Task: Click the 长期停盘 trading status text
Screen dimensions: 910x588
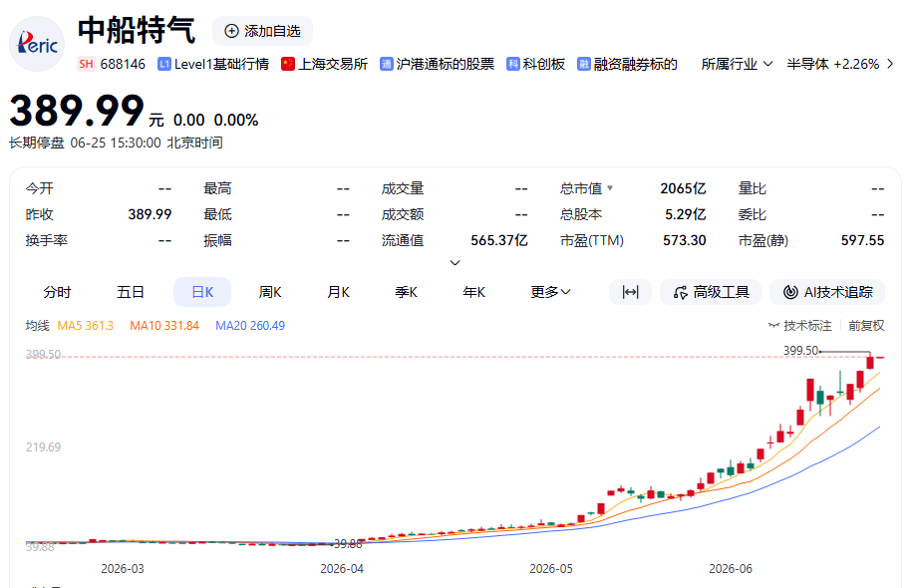Action: (x=37, y=143)
